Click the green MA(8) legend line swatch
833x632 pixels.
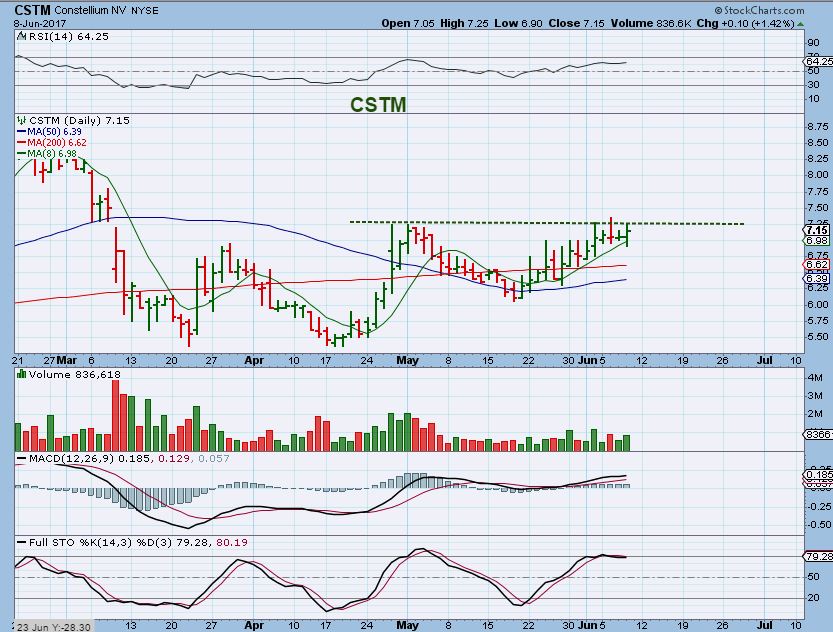[x=22, y=154]
